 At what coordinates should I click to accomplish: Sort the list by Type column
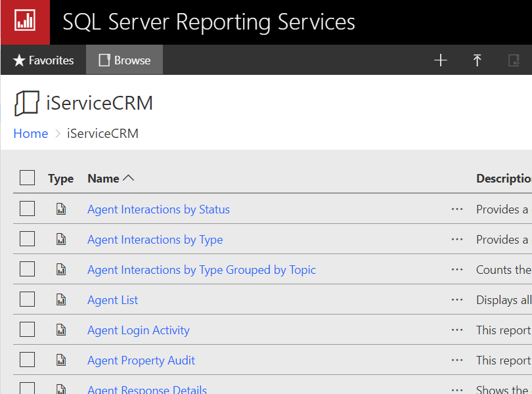coord(60,179)
